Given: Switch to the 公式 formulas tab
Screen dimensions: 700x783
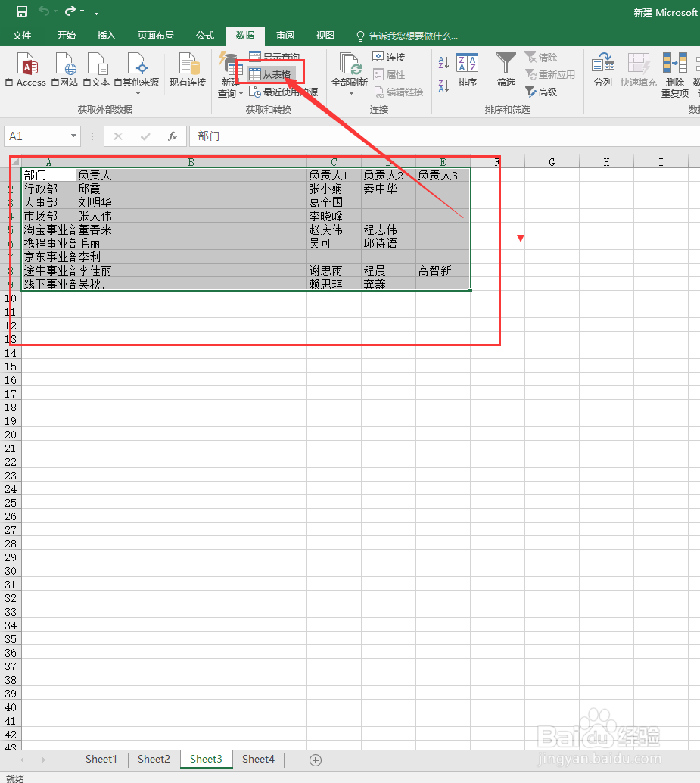Looking at the screenshot, I should point(205,36).
